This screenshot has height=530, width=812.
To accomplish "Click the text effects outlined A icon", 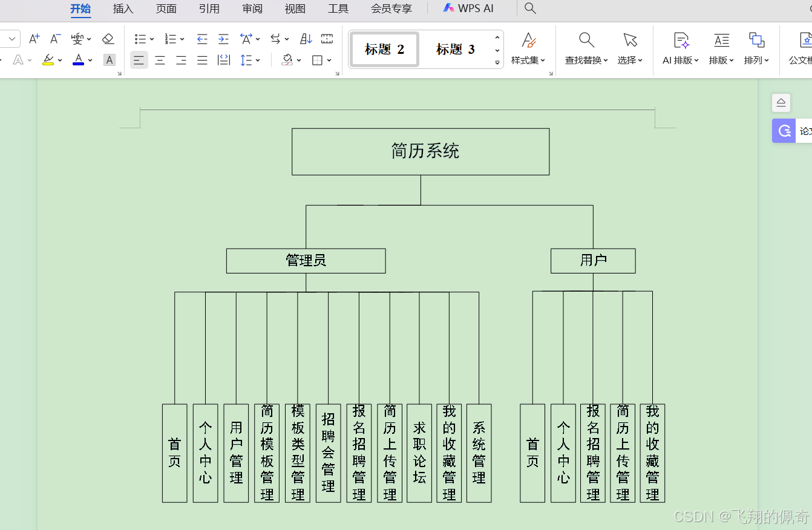I will [18, 60].
